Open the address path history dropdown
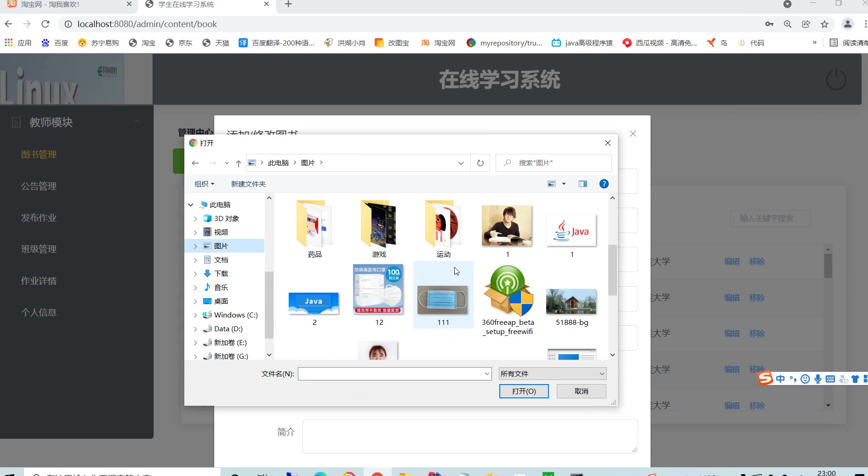 tap(461, 163)
